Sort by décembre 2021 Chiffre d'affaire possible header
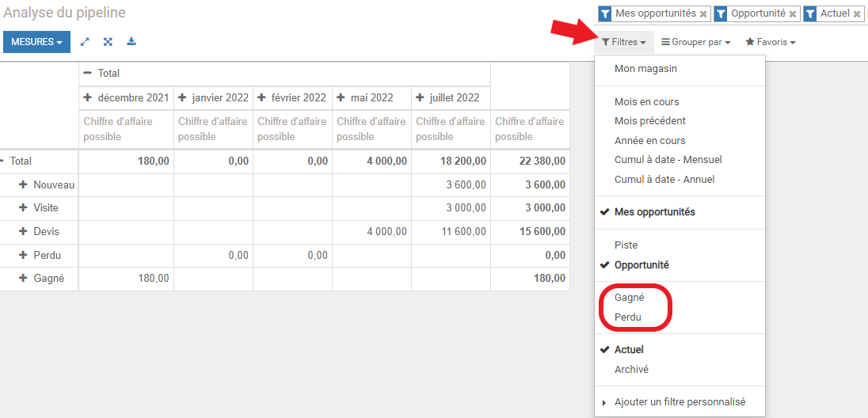Image resolution: width=868 pixels, height=418 pixels. tap(126, 129)
